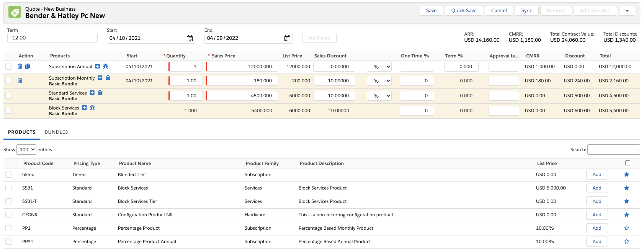
Task: Clone the Subscription Annual line
Action: tap(28, 66)
